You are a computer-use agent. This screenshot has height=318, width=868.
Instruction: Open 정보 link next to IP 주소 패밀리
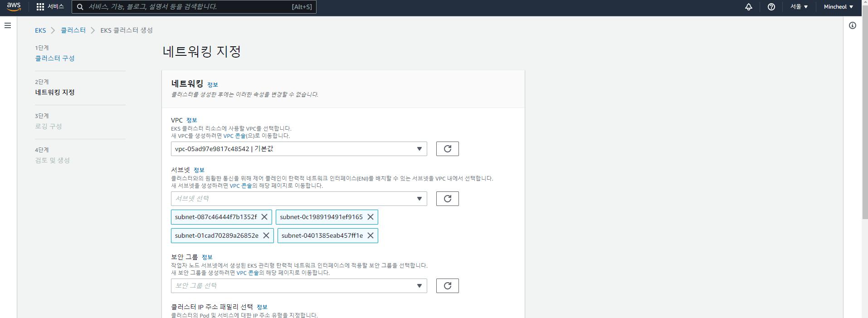(x=262, y=307)
